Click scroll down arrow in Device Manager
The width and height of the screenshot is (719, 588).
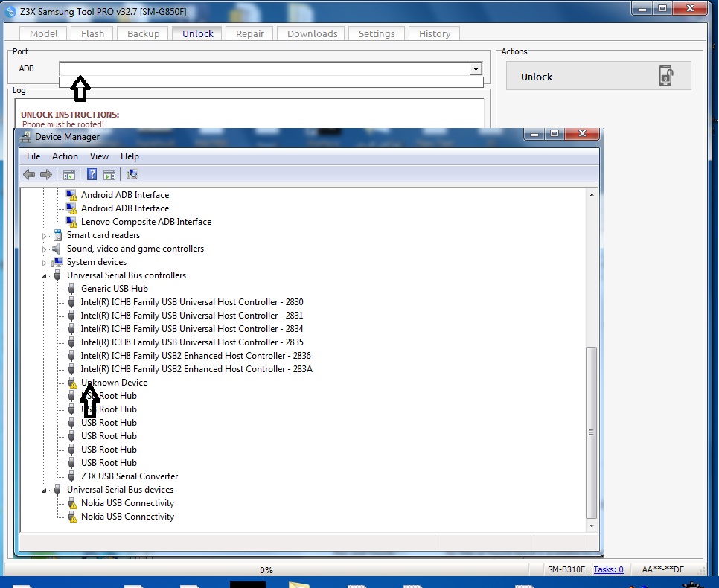pos(592,525)
